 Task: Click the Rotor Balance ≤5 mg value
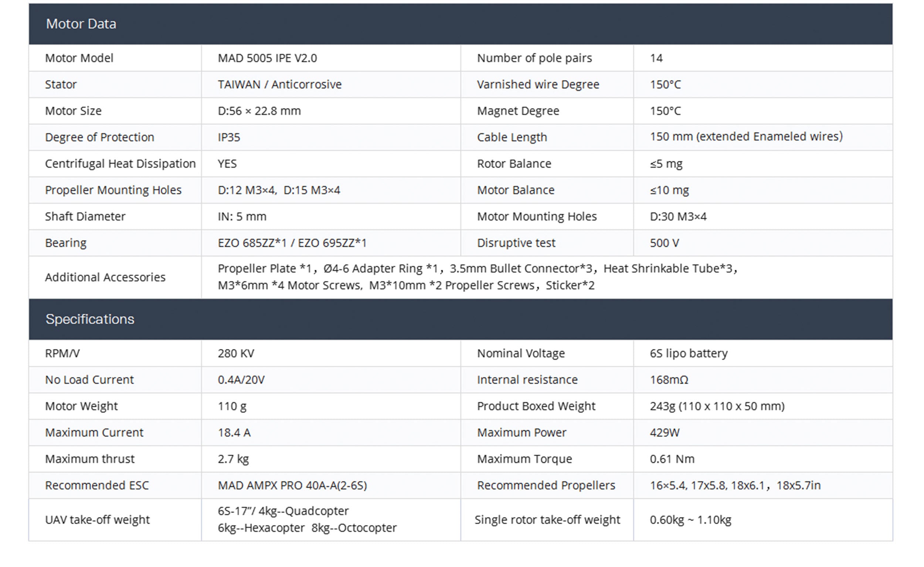click(x=666, y=164)
